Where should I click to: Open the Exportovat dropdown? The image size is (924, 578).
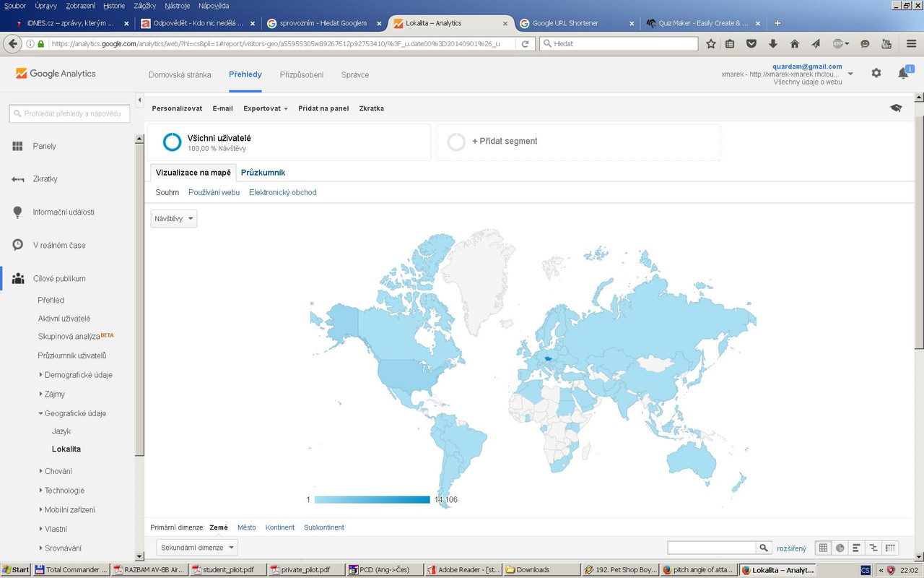point(266,108)
